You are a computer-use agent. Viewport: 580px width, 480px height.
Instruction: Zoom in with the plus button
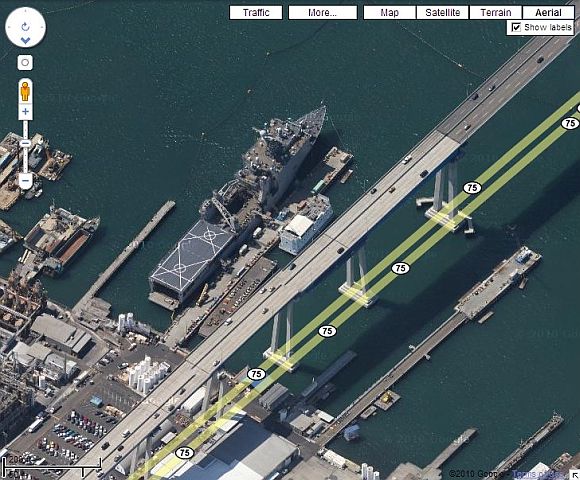click(x=25, y=111)
